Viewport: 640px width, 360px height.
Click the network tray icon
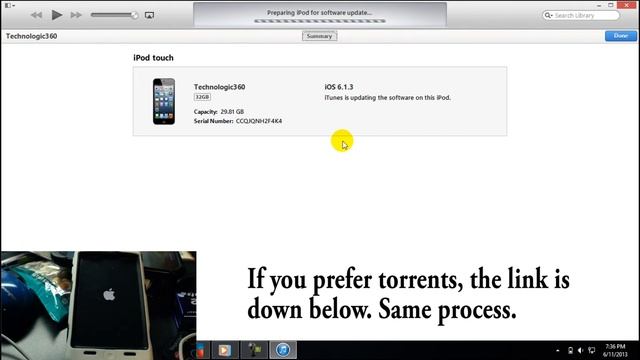(x=591, y=351)
